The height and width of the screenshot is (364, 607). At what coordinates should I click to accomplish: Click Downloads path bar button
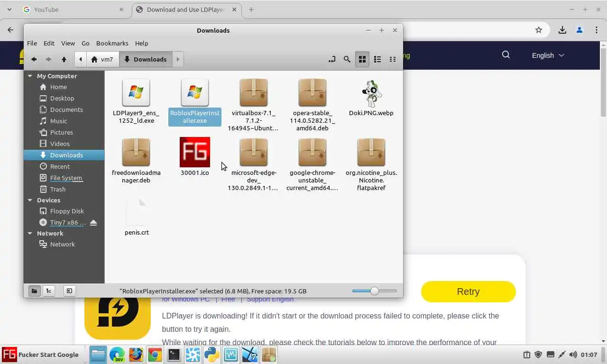coord(146,59)
